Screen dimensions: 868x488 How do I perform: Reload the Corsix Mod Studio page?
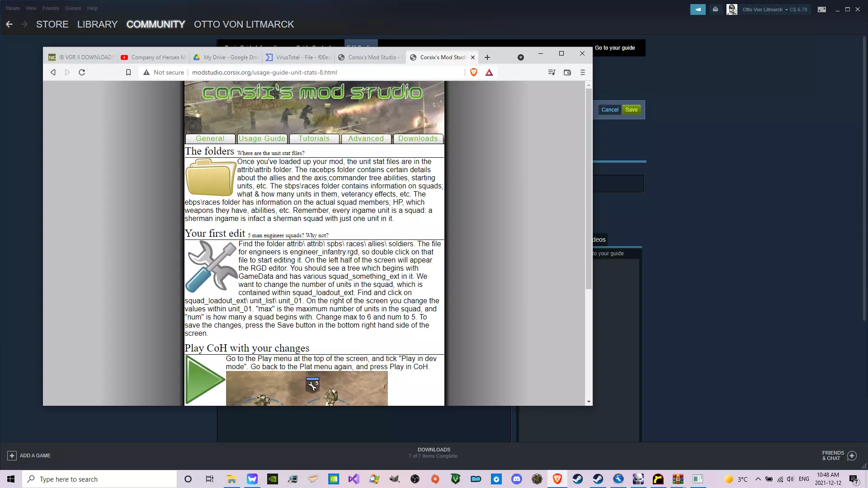(82, 72)
